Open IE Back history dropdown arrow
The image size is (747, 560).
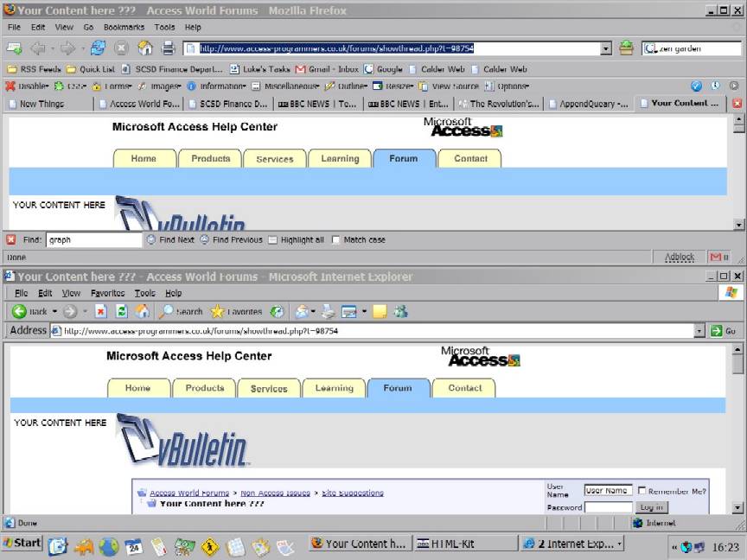pyautogui.click(x=54, y=311)
